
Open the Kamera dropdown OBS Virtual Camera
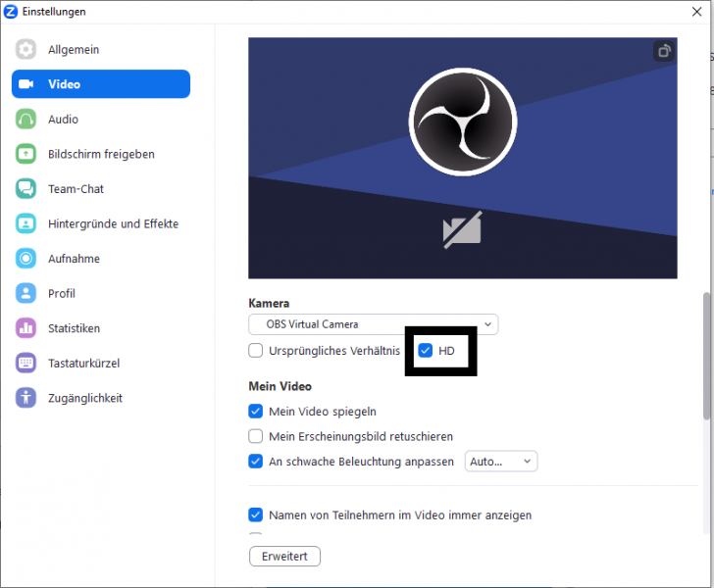click(x=374, y=324)
